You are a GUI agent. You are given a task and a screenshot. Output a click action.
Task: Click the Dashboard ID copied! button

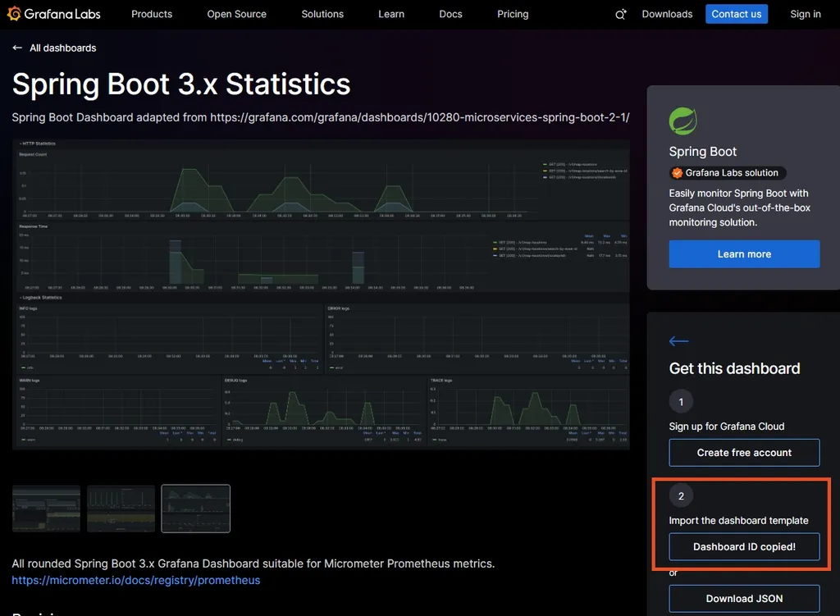pos(744,547)
